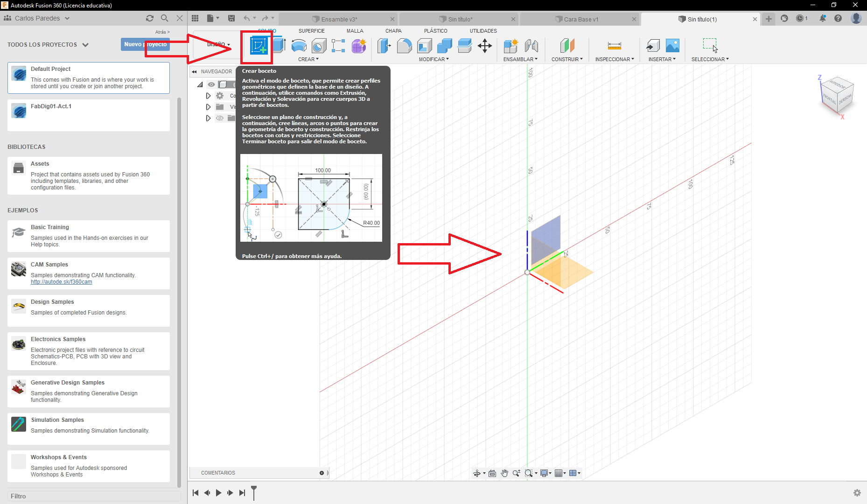Open the File menu dropdown icon

pos(213,18)
